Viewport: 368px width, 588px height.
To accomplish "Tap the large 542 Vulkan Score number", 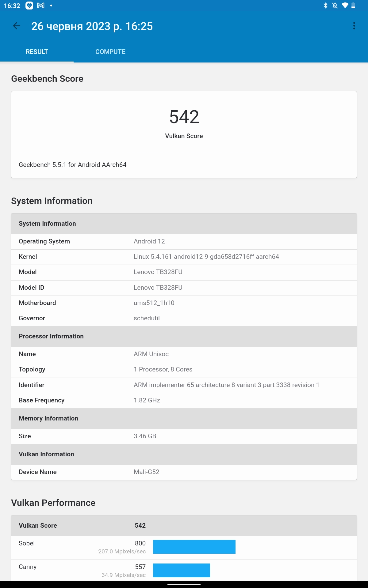I will [x=184, y=117].
